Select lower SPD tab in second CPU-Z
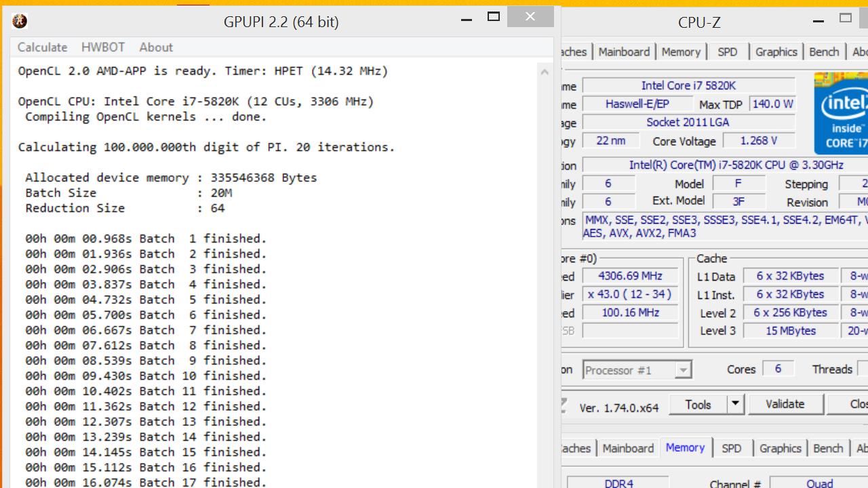This screenshot has width=868, height=488. tap(732, 449)
